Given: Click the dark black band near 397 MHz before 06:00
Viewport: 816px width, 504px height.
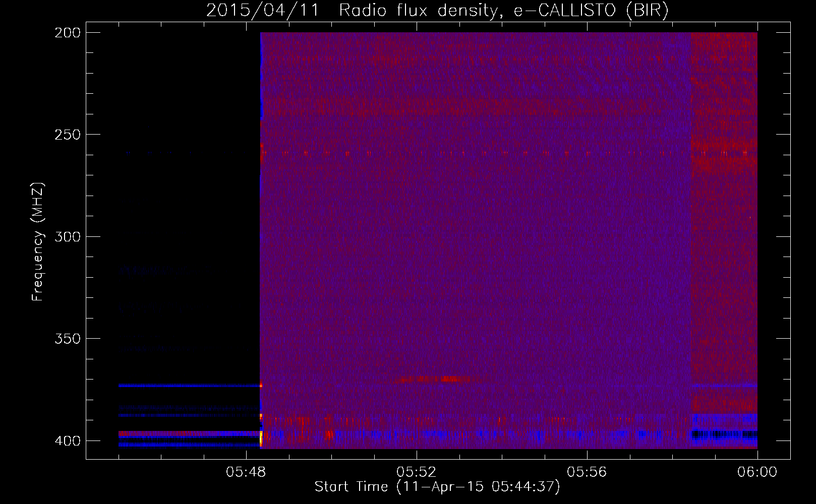Looking at the screenshot, I should coord(724,434).
